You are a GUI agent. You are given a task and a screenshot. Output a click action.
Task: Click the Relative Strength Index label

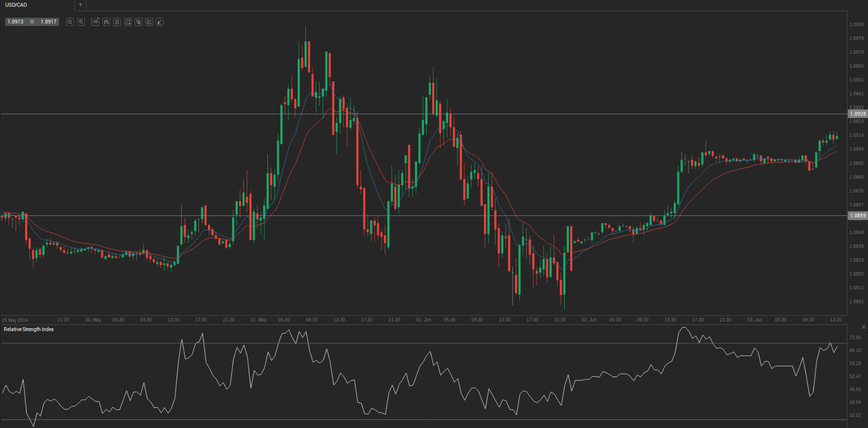pos(29,329)
